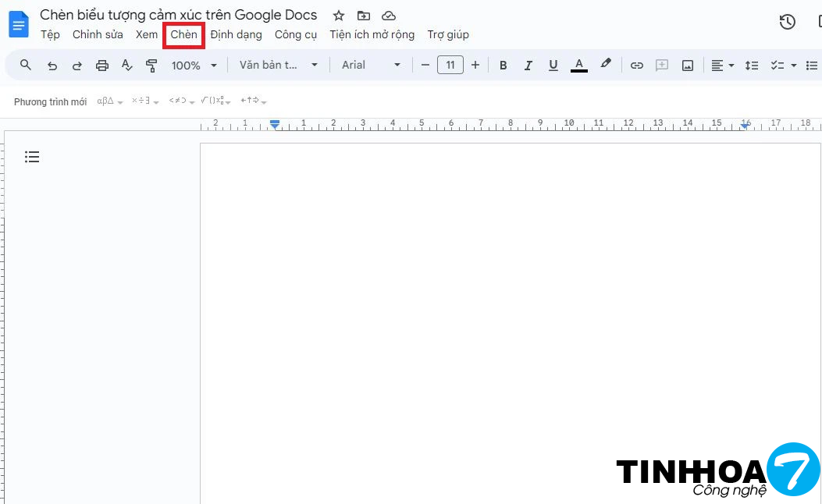Star this document
This screenshot has width=822, height=504.
point(339,16)
